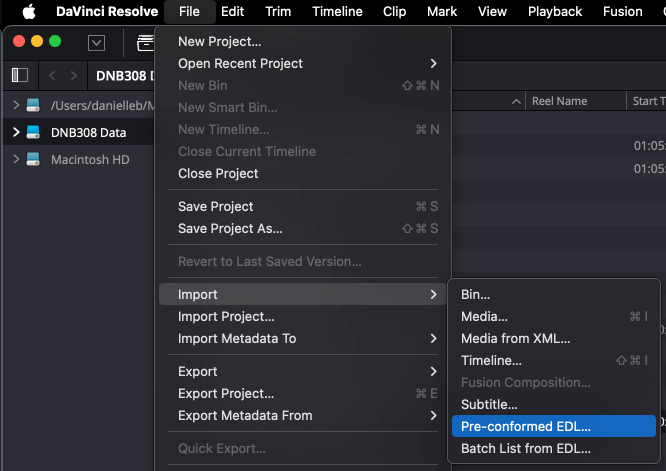The width and height of the screenshot is (666, 471).
Task: Click the forward navigation arrow
Action: click(73, 75)
